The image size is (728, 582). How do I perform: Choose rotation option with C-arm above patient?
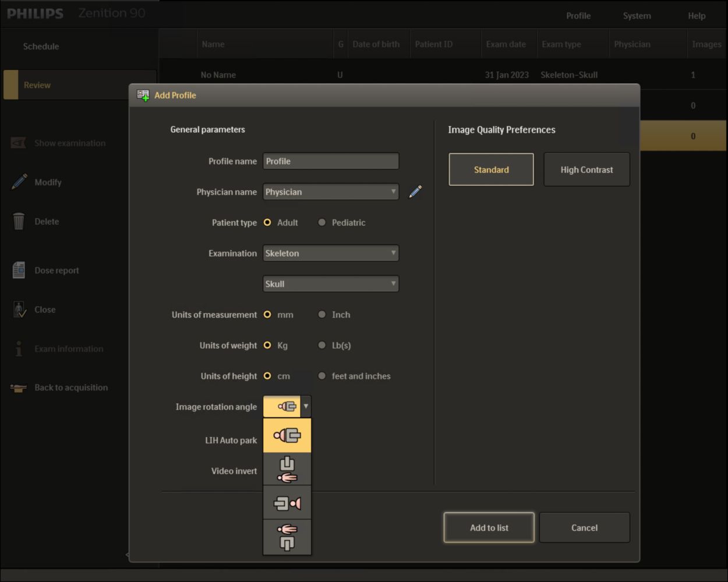(x=287, y=469)
